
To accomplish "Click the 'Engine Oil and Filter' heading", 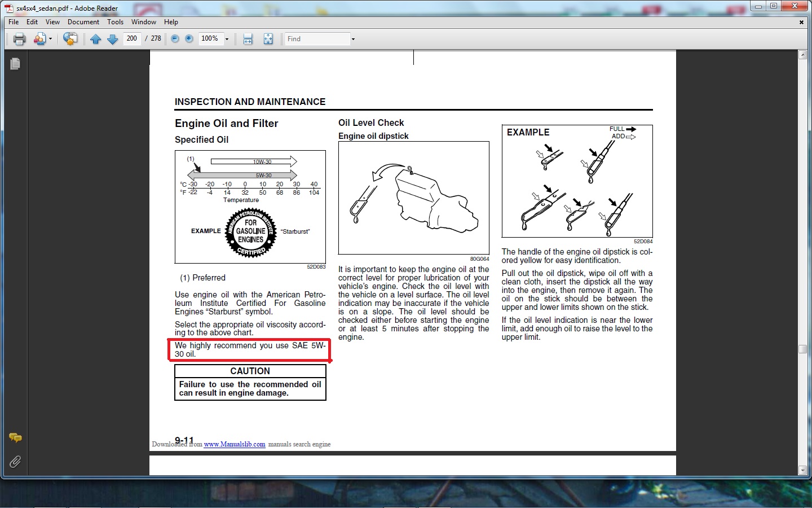I will [x=227, y=123].
